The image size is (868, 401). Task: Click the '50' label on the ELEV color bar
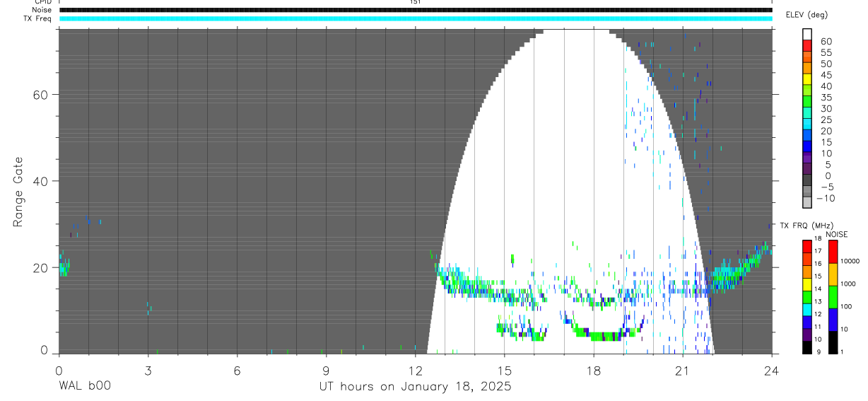826,64
